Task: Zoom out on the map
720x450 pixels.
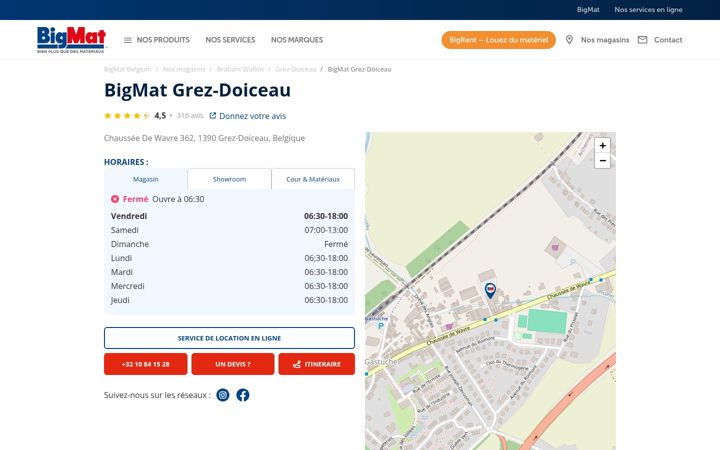Action: point(602,161)
